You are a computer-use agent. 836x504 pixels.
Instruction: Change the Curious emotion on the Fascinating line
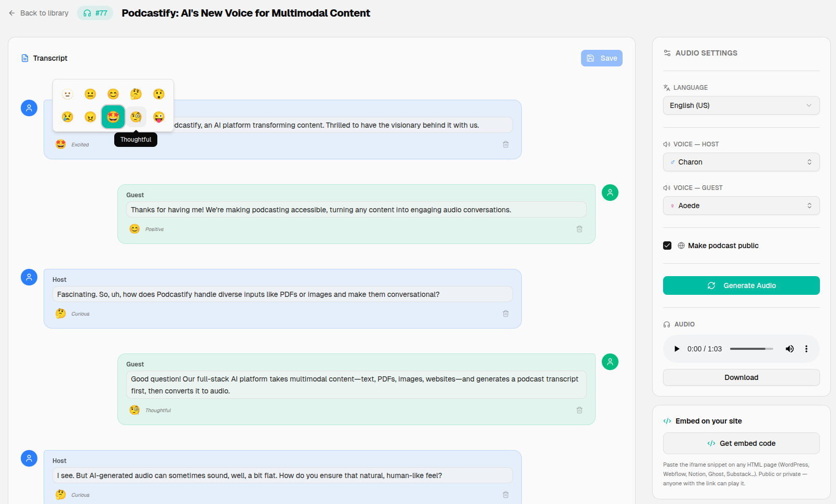pos(61,314)
